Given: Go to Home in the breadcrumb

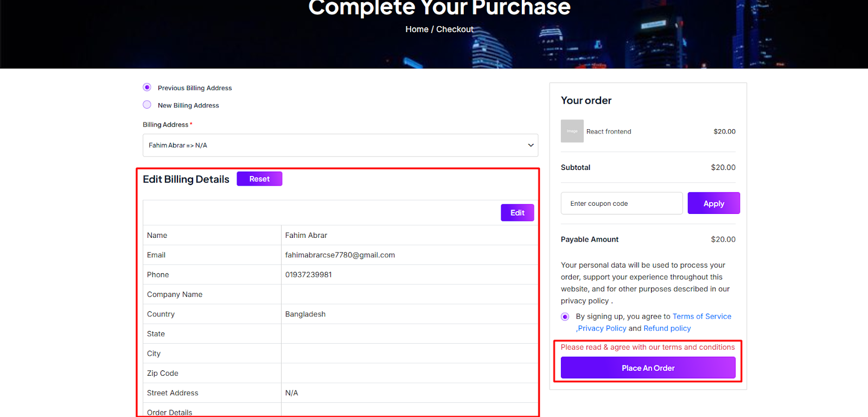Looking at the screenshot, I should coord(417,29).
